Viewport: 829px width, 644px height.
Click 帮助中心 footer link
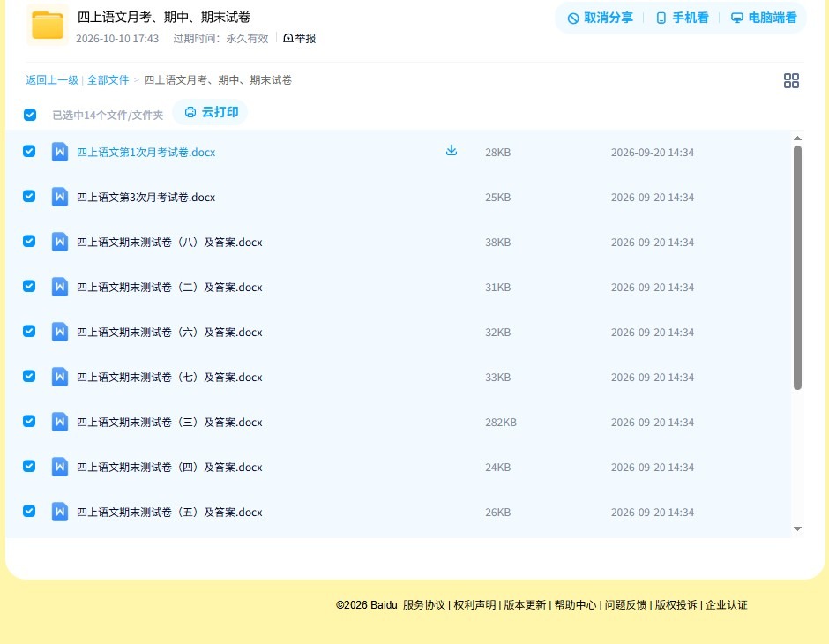tap(575, 605)
